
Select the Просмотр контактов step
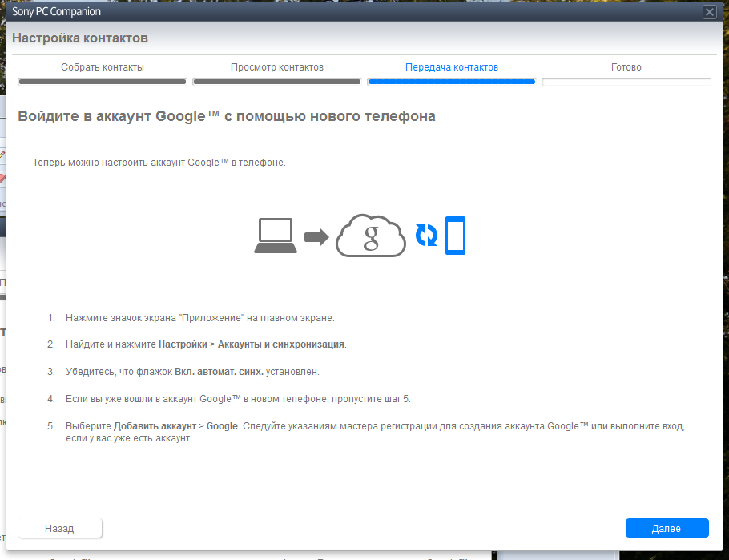click(x=277, y=67)
